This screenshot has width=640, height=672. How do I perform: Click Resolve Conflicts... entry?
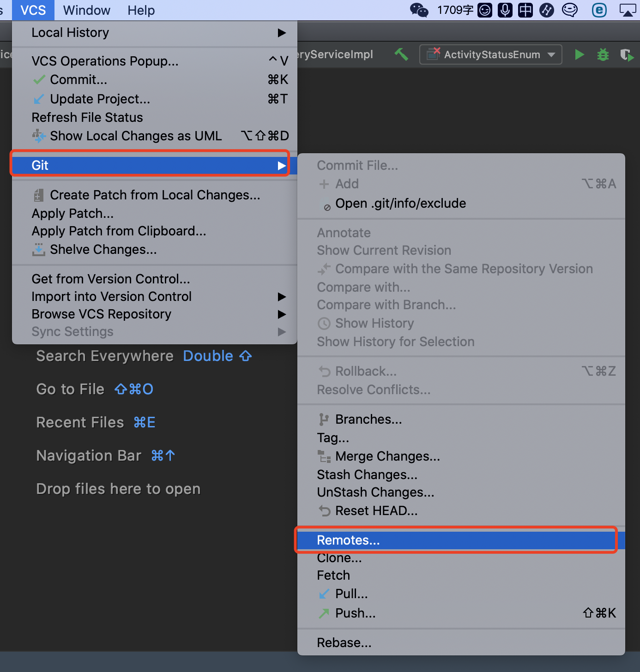click(461, 390)
